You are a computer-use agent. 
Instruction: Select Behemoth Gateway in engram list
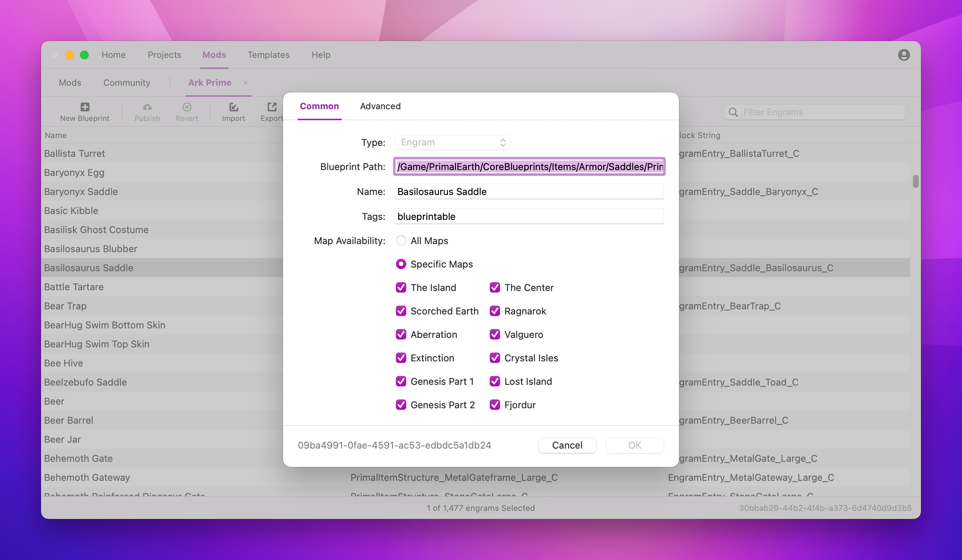[87, 477]
